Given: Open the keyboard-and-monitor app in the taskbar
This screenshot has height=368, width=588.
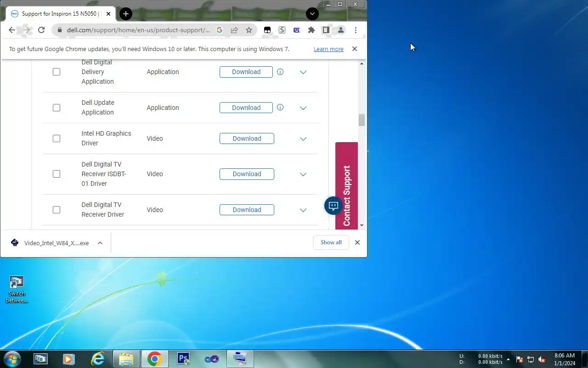Looking at the screenshot, I should [240, 359].
